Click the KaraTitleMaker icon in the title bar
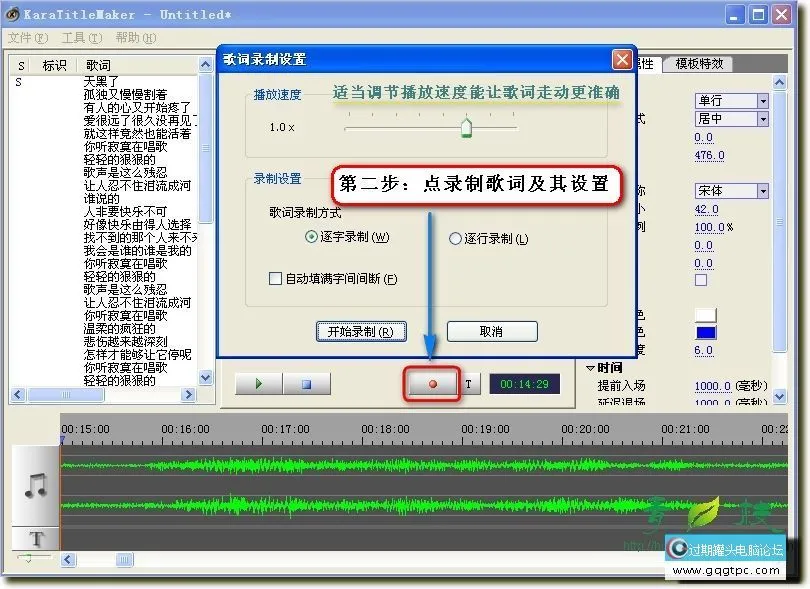This screenshot has height=589, width=810. click(11, 13)
